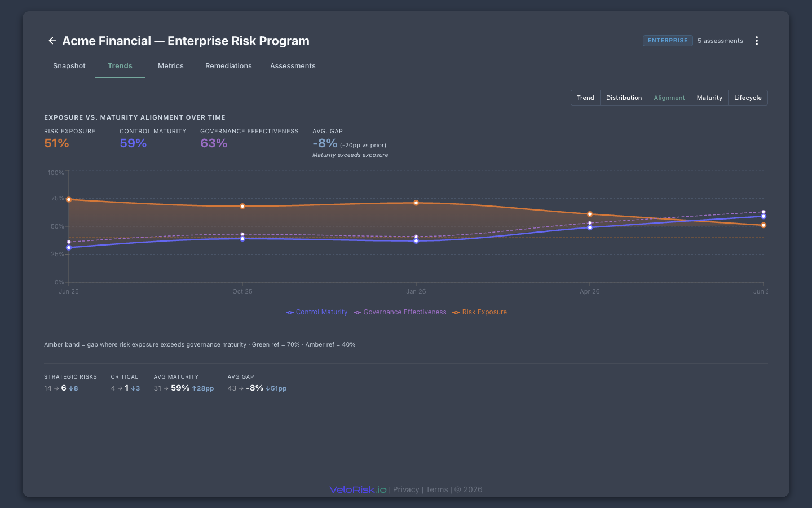
Task: Click the Acme Financial page title
Action: pos(186,41)
